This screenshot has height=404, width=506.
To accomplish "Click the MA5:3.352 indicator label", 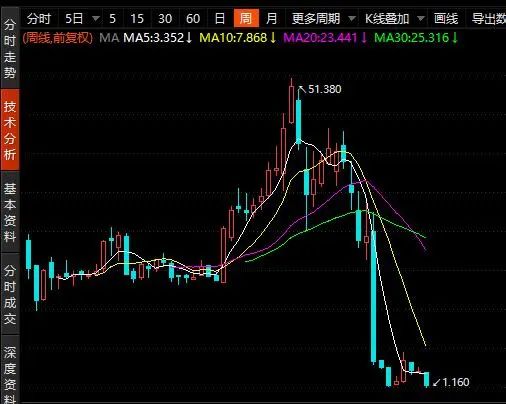I will (157, 38).
